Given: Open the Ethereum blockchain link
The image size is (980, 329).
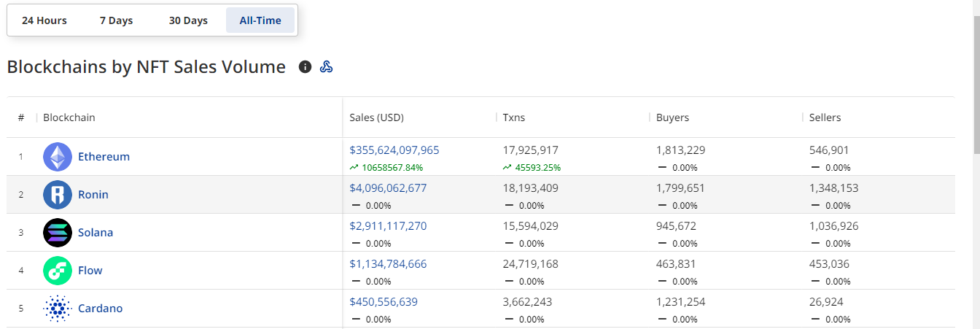Looking at the screenshot, I should click(104, 157).
